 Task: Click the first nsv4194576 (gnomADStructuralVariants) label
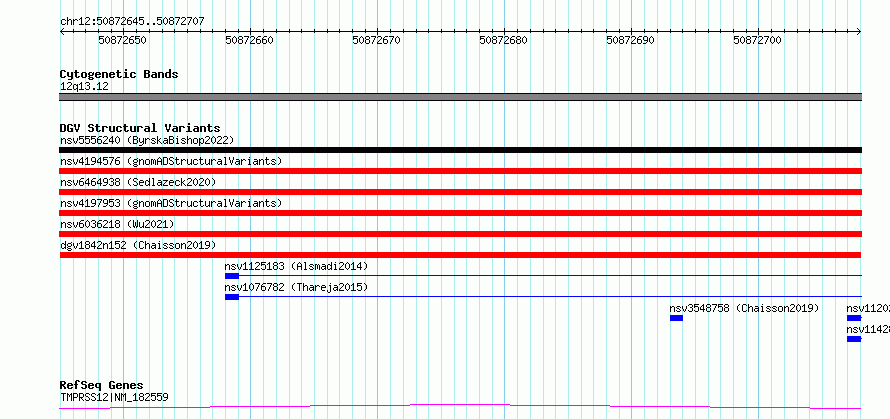[x=171, y=161]
